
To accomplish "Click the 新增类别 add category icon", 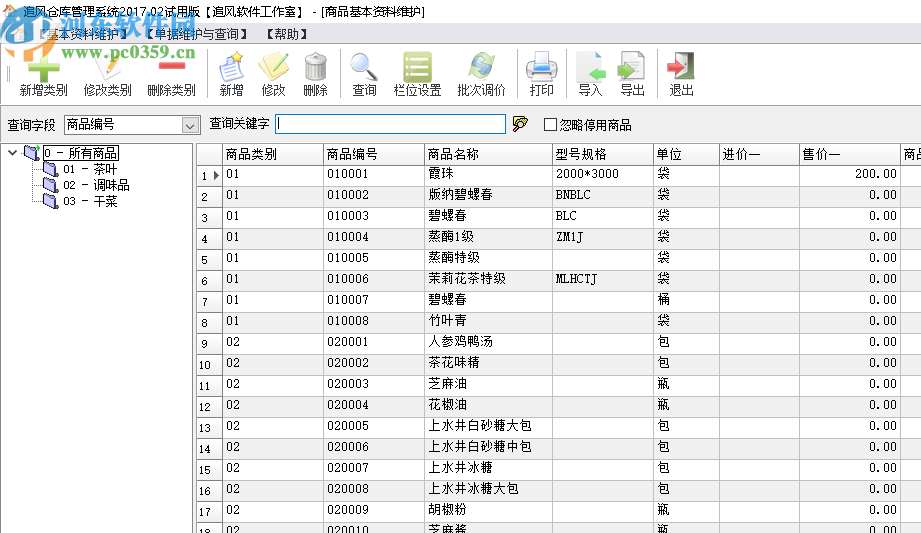I will [43, 68].
